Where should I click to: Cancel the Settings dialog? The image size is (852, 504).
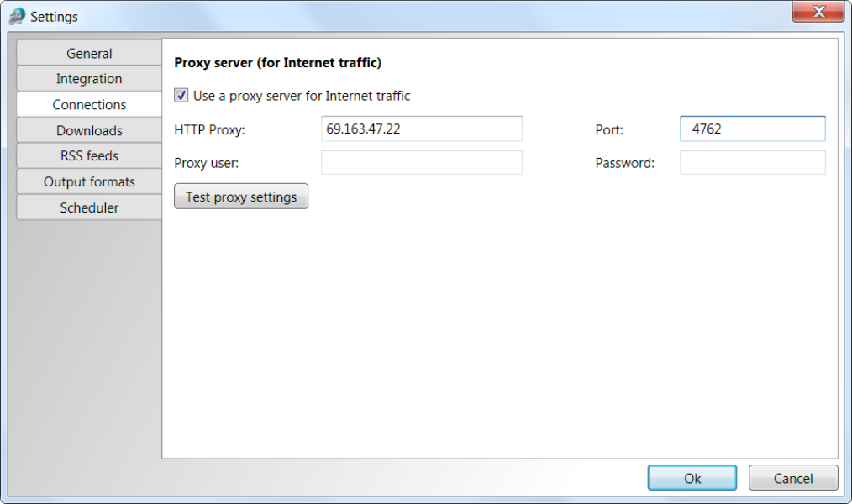pos(793,478)
